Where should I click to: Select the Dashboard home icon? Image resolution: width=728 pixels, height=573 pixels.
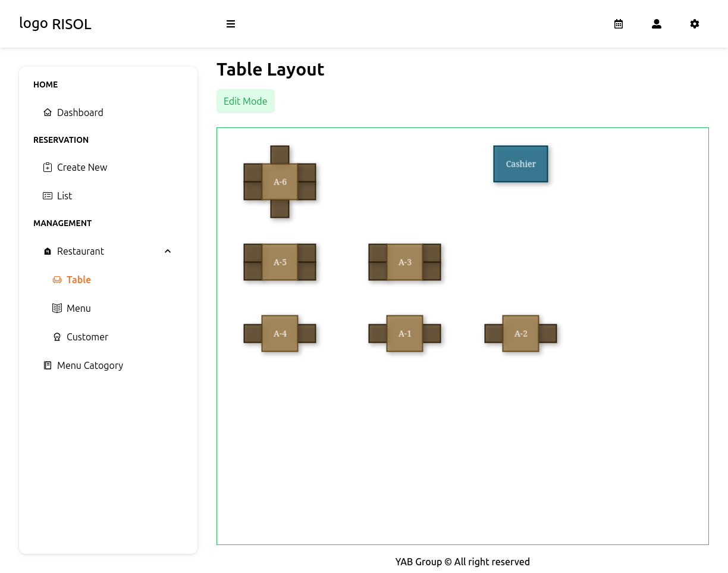tap(47, 112)
